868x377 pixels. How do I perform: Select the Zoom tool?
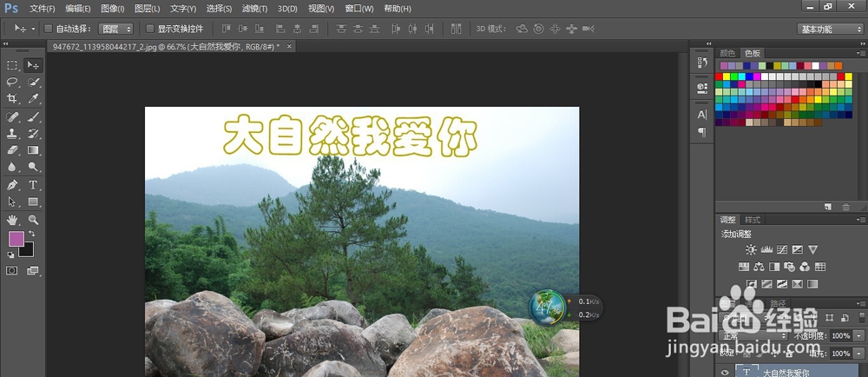tap(33, 220)
